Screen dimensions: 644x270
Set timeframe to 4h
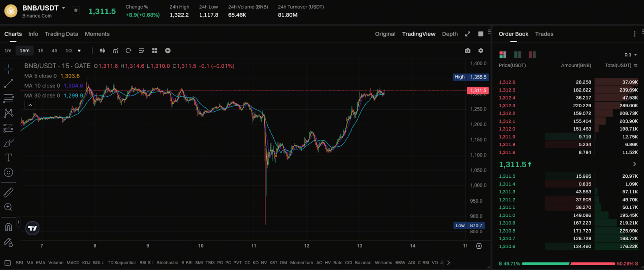point(54,51)
